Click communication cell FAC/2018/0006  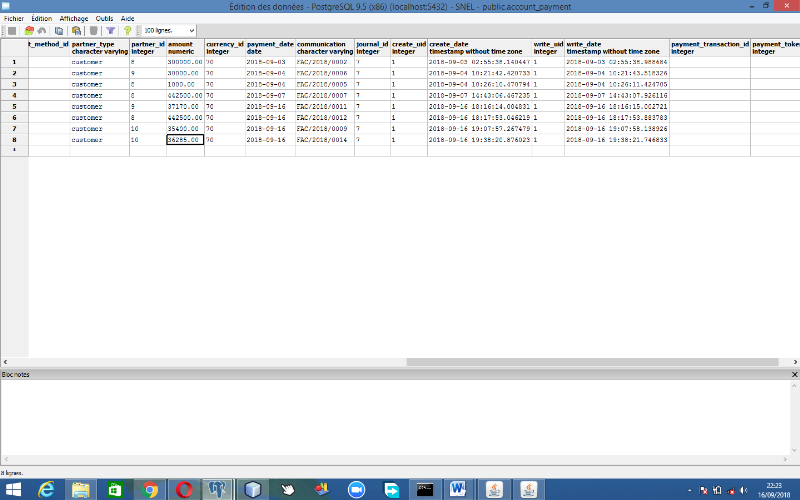pyautogui.click(x=325, y=73)
